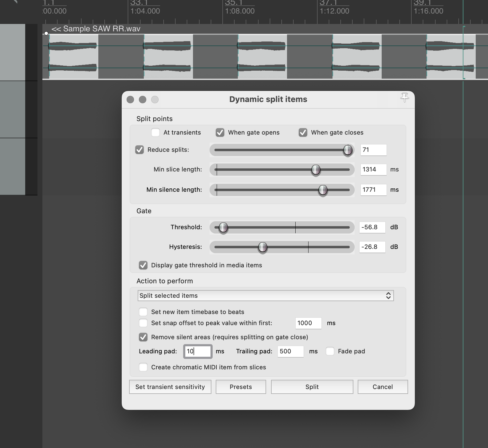Viewport: 488px width, 448px height.
Task: Click the Leading pad input field
Action: 198,351
